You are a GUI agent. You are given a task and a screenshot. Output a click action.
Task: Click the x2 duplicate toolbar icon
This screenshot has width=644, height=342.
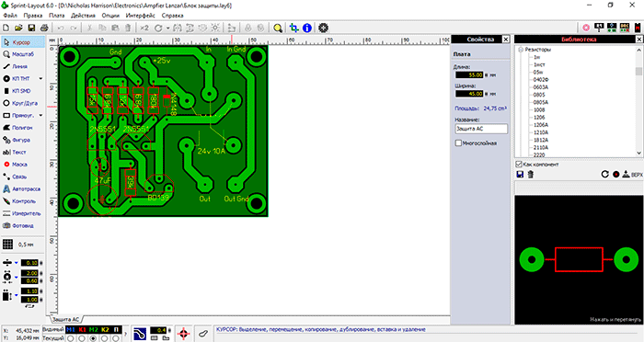(x=144, y=28)
